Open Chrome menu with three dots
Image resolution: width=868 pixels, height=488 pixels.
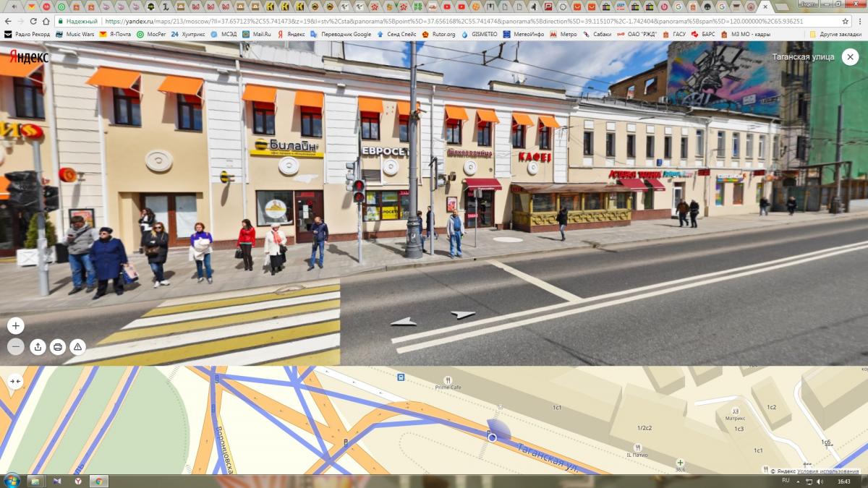click(859, 22)
